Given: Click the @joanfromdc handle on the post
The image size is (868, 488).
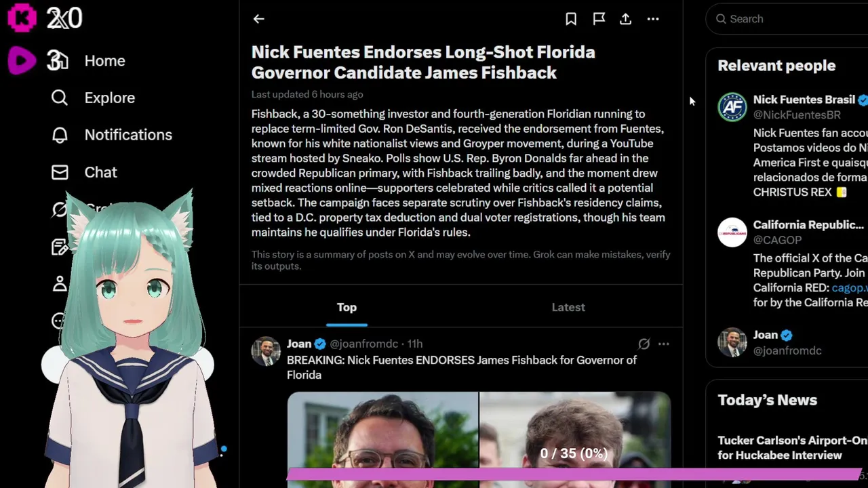Looking at the screenshot, I should (x=364, y=344).
